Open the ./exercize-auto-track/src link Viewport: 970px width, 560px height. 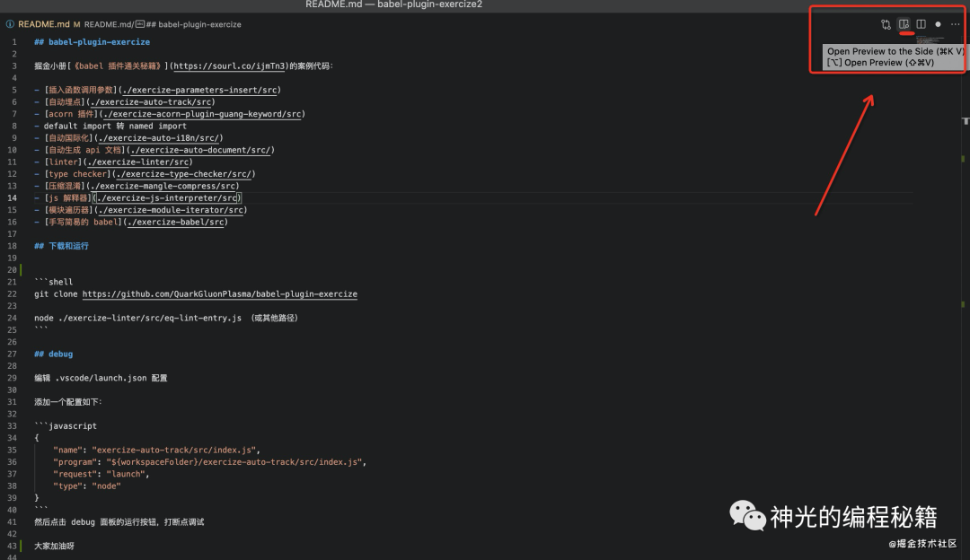(151, 102)
